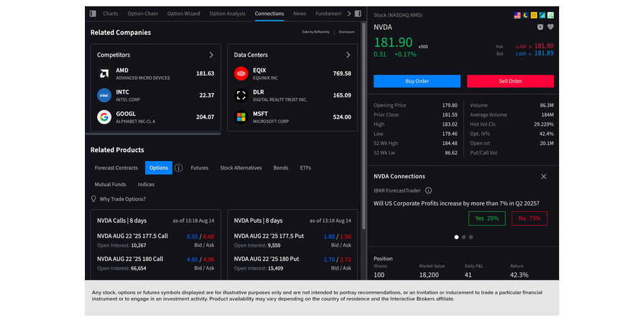644x322 pixels.
Task: Show more tabs with the right arrow
Action: tap(348, 13)
